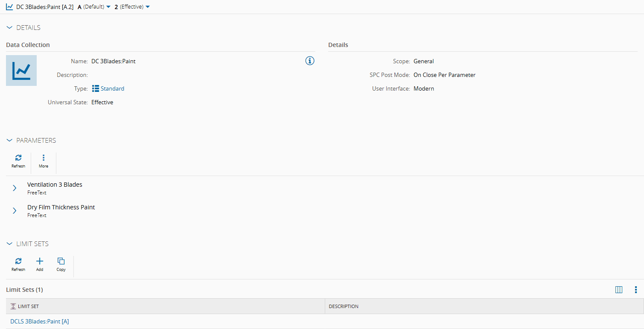Collapse the LIMIT SETS section
Screen dimensions: 644x329
click(9, 244)
